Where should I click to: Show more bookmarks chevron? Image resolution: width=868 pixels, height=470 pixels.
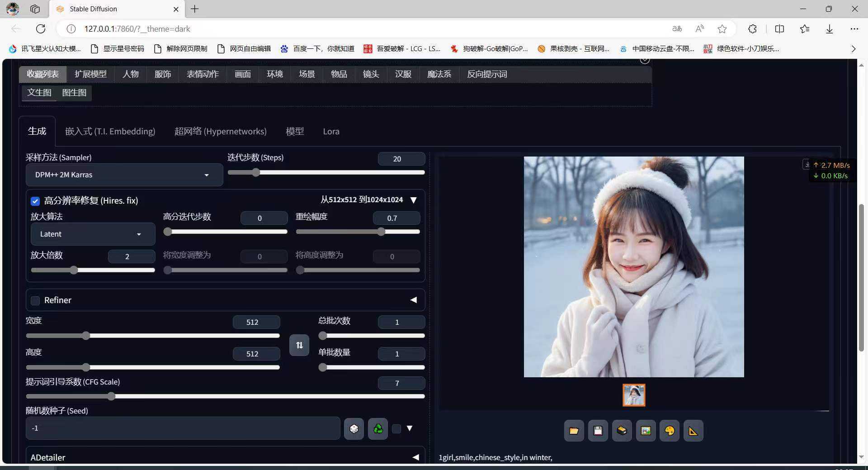(x=854, y=49)
